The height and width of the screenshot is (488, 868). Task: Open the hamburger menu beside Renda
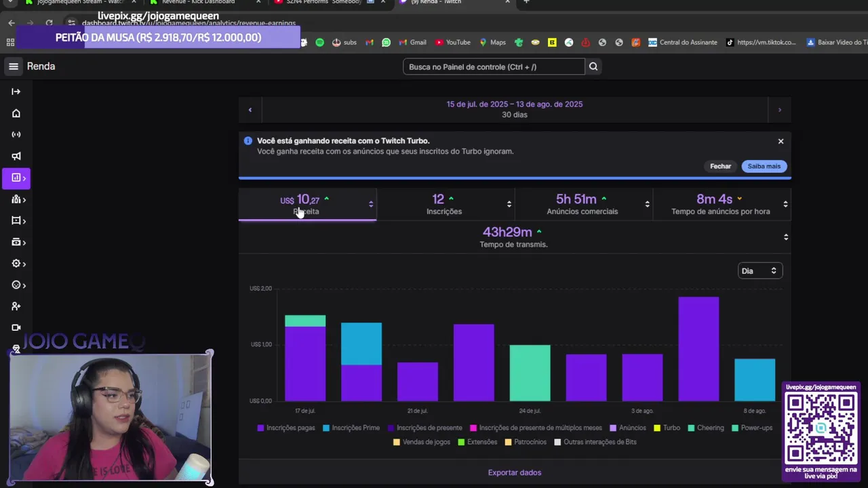pos(14,66)
